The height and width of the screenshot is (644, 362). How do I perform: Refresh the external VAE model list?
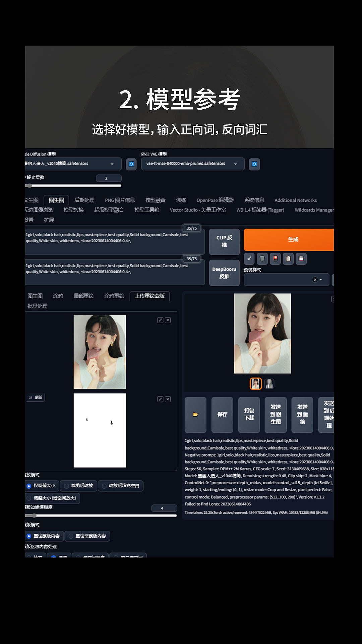(x=254, y=164)
